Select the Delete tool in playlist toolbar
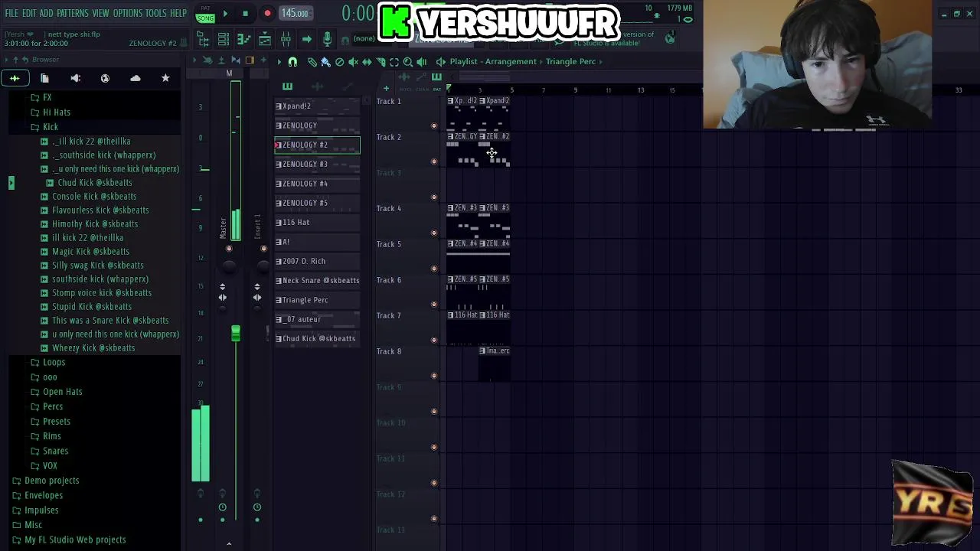Screen dimensions: 980x551 tap(339, 61)
